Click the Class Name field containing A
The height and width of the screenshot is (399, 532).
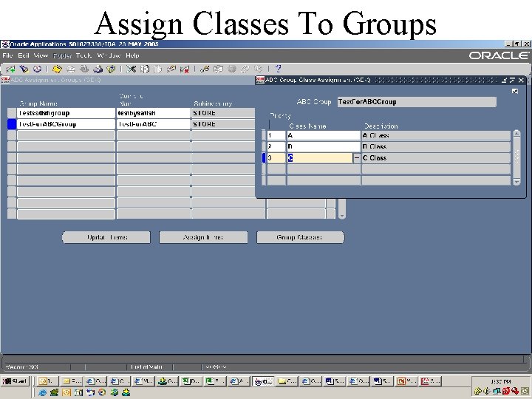tap(324, 135)
